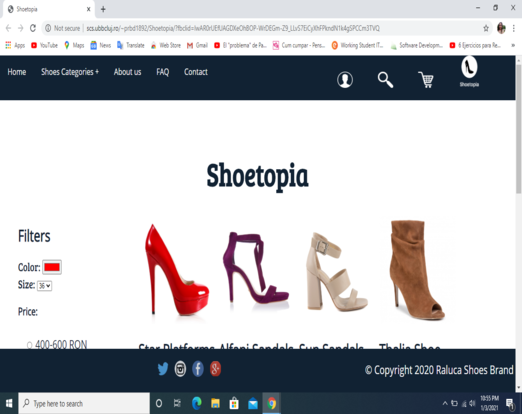This screenshot has height=414, width=522.
Task: Open Contact page in navigation
Action: coord(196,72)
